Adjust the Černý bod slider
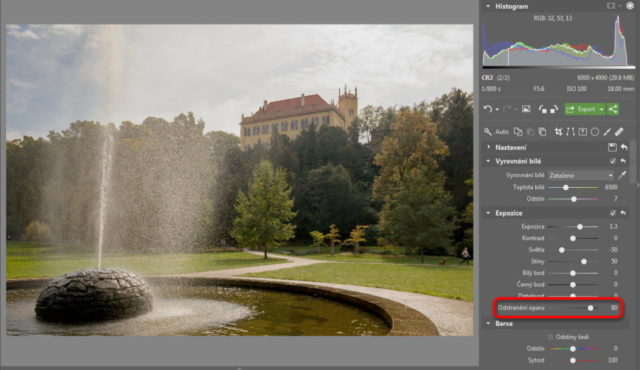The image size is (640, 370). tap(573, 284)
